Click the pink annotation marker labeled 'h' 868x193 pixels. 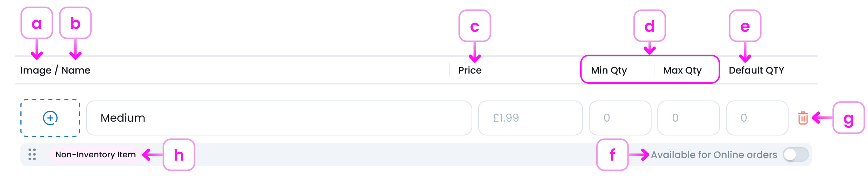coord(179,155)
